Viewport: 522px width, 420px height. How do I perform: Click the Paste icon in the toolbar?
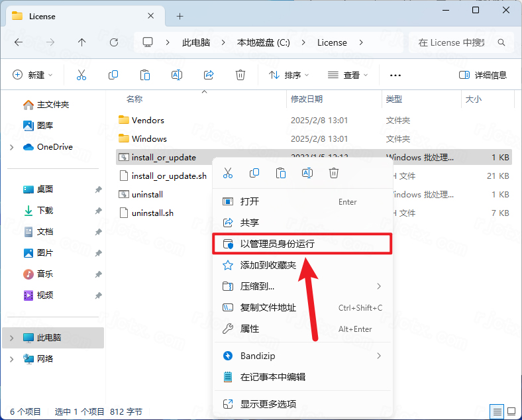click(x=145, y=76)
